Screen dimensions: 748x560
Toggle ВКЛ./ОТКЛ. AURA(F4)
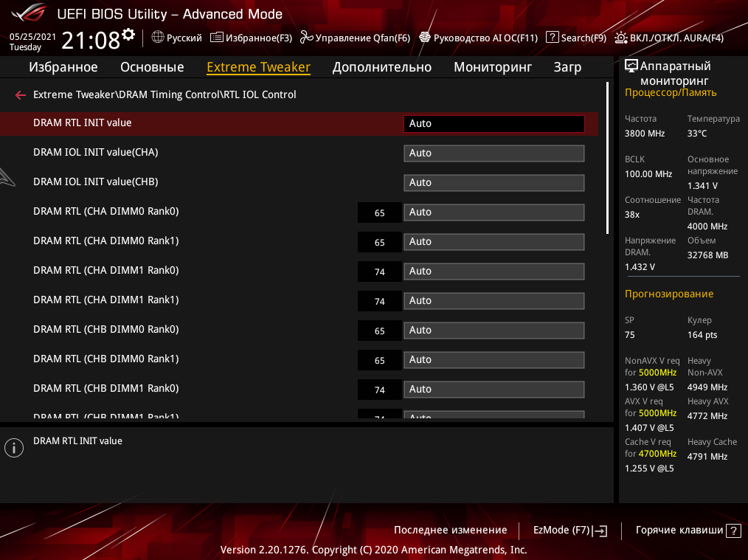pyautogui.click(x=676, y=38)
